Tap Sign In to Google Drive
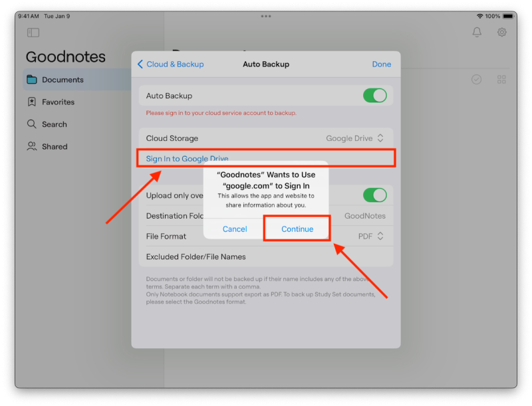This screenshot has width=532, height=406. (185, 158)
